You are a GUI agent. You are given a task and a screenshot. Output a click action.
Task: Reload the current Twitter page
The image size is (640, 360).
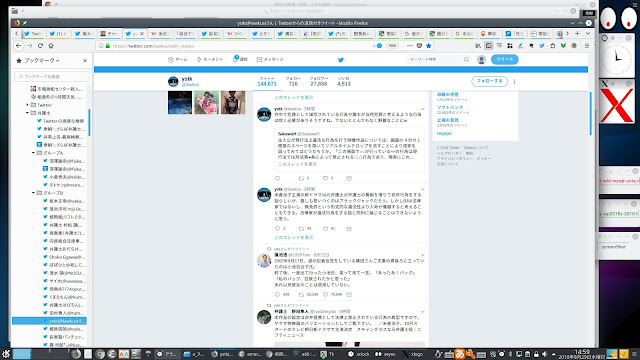coord(40,46)
